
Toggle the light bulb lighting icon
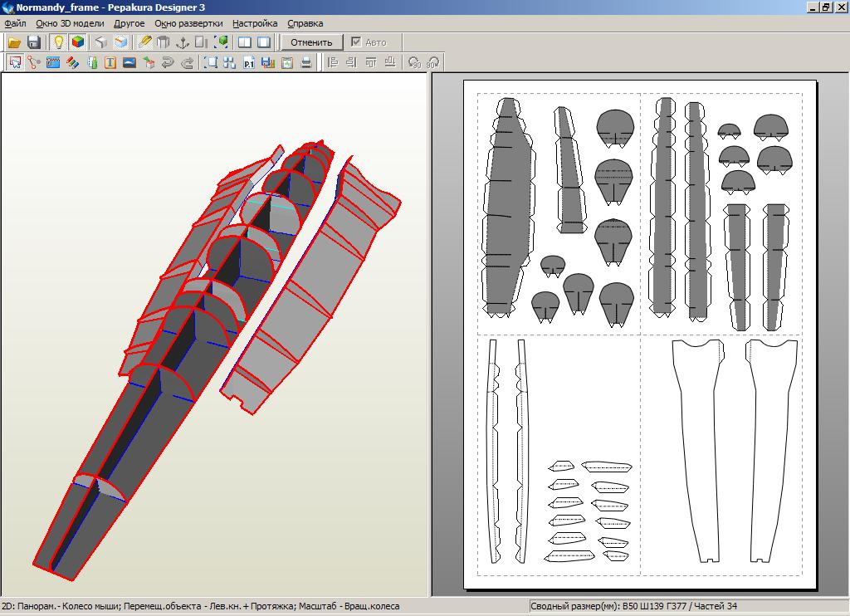pos(58,42)
